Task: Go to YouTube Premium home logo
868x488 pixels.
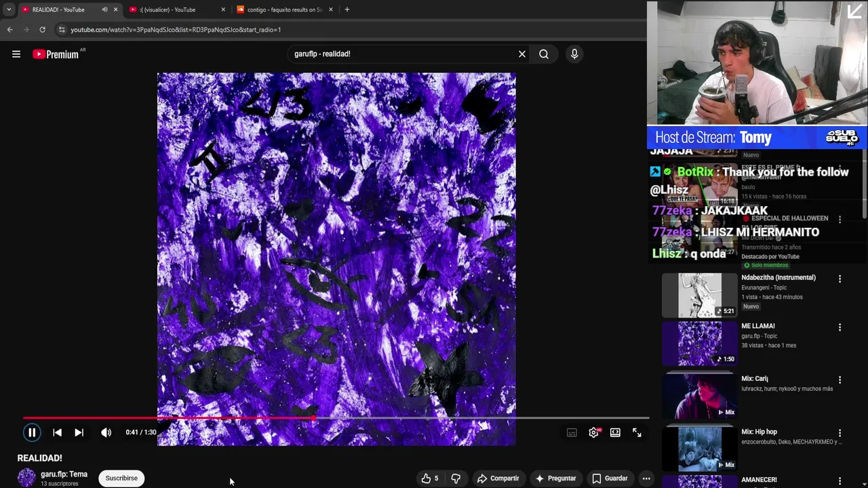Action: coord(56,54)
